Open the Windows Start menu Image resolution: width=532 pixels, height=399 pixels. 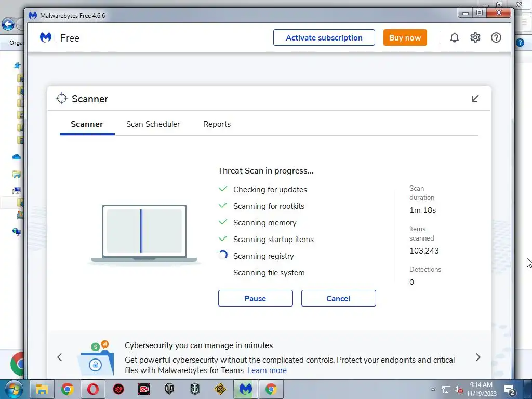[14, 389]
